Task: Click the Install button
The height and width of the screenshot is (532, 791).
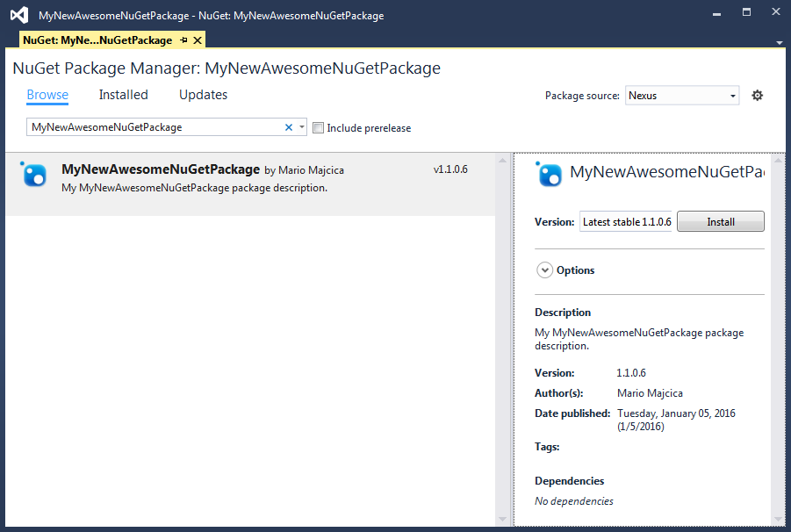Action: 721,221
